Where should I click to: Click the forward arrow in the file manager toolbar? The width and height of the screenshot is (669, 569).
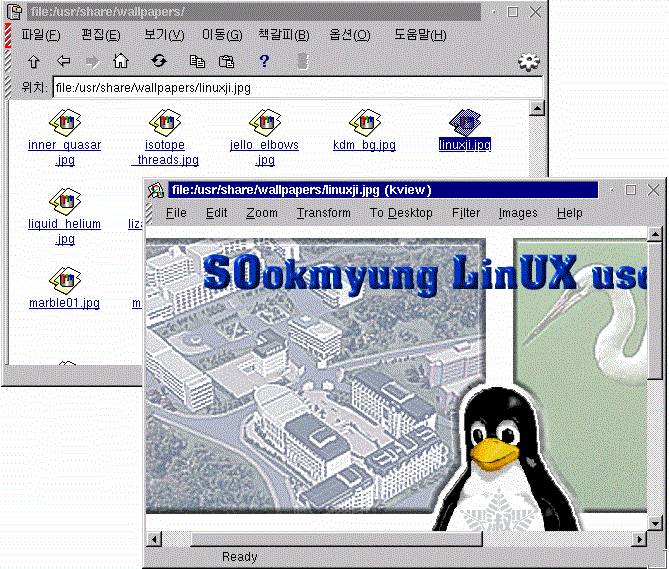pyautogui.click(x=92, y=62)
